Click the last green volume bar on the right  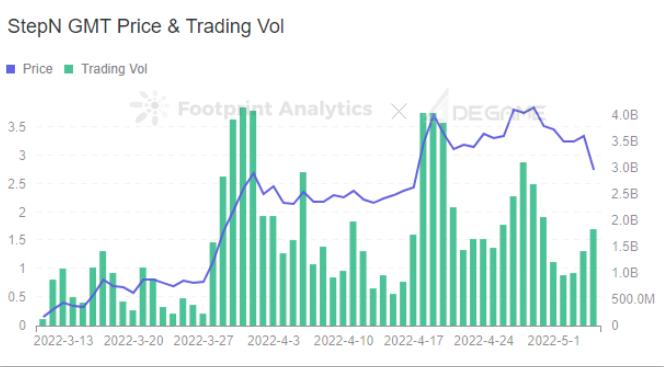pyautogui.click(x=593, y=278)
